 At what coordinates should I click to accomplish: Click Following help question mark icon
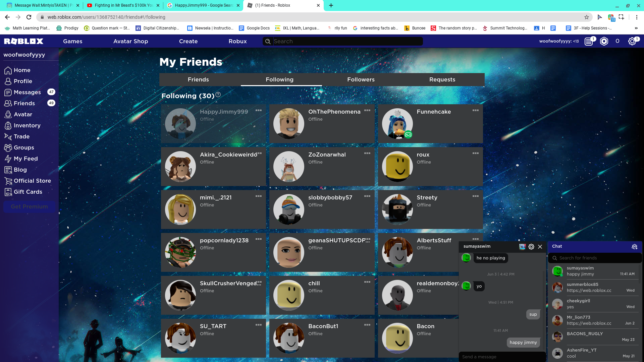pyautogui.click(x=218, y=95)
